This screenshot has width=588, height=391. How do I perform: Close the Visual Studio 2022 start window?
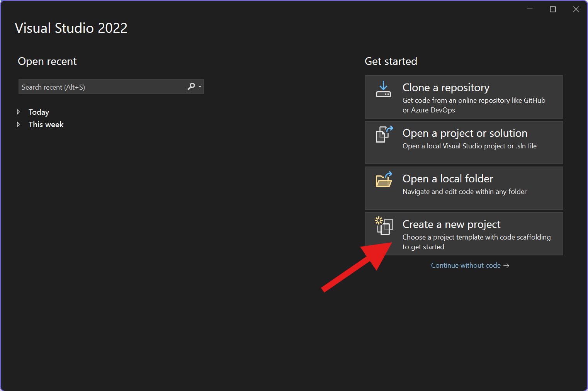[x=576, y=9]
